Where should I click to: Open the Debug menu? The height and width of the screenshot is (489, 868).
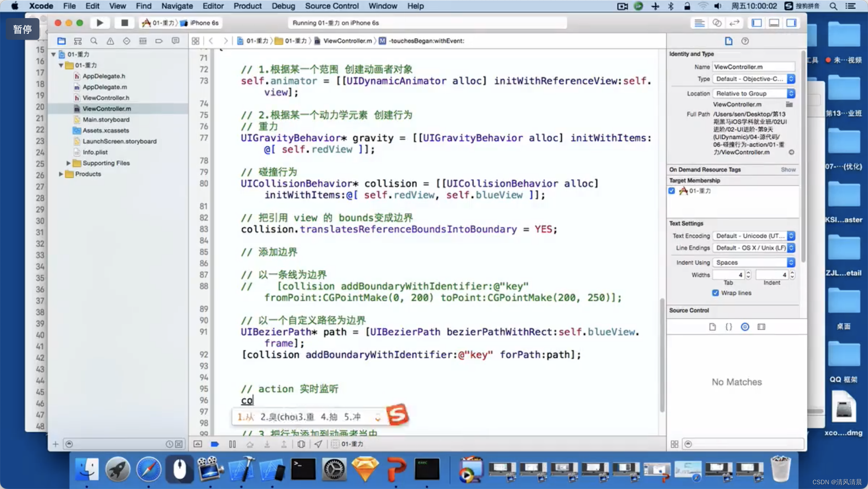[x=283, y=6]
